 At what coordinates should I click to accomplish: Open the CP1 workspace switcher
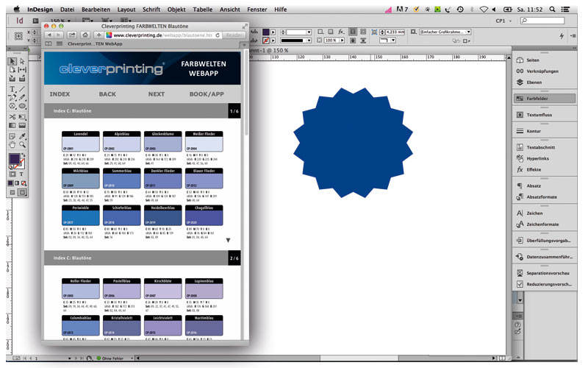[x=503, y=21]
